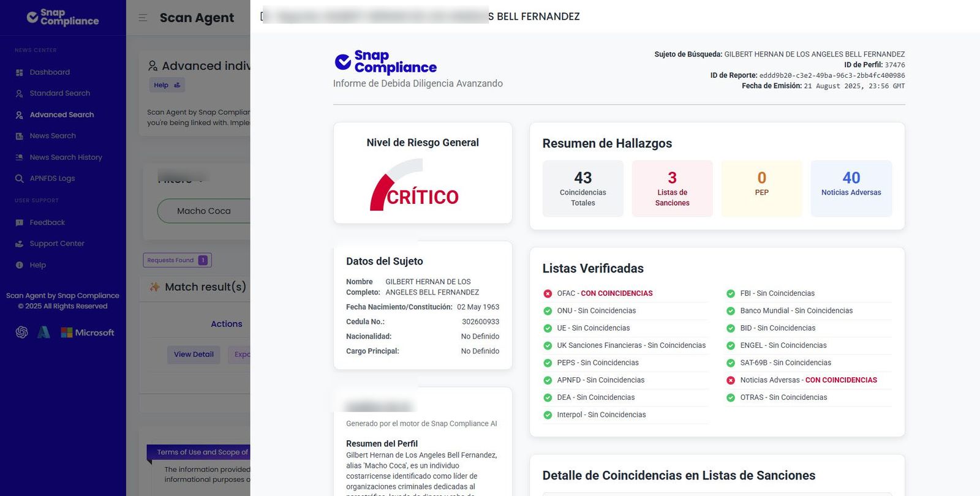This screenshot has height=496, width=980.
Task: Open the Support Center link
Action: click(57, 244)
